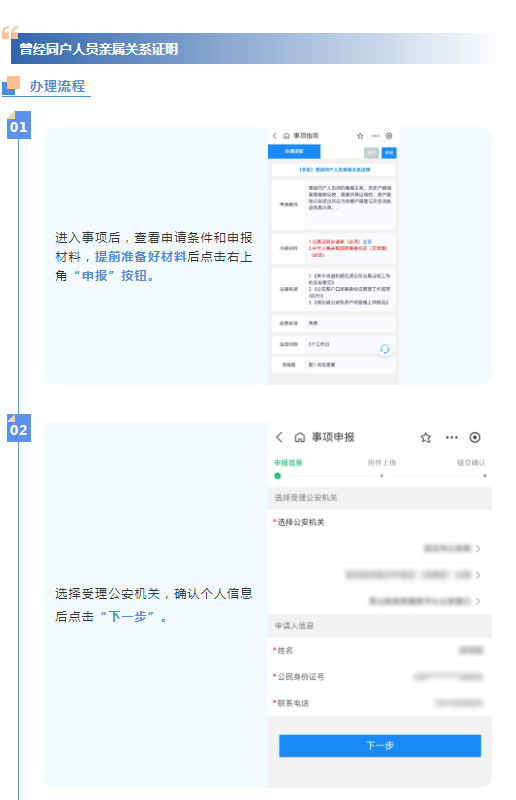Image resolution: width=516 pixels, height=800 pixels.
Task: Select the 申报信息 step
Action: coord(288,463)
